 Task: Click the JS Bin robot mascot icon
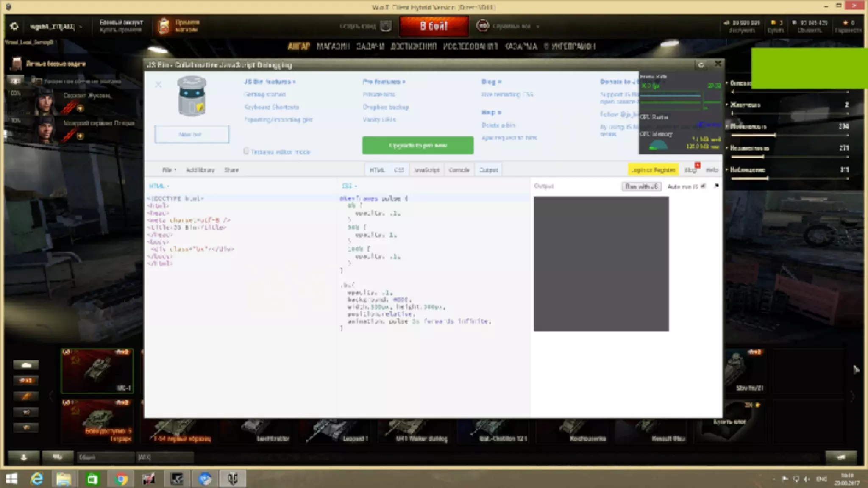click(x=192, y=96)
